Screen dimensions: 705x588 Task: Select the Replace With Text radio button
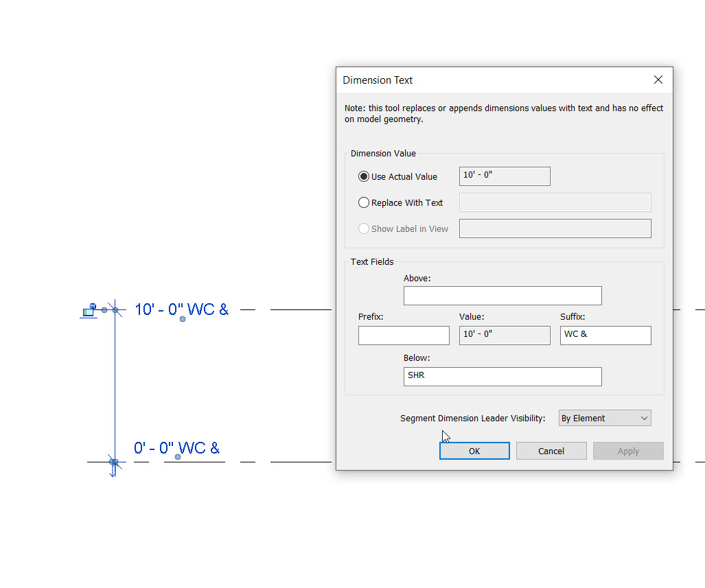click(364, 202)
